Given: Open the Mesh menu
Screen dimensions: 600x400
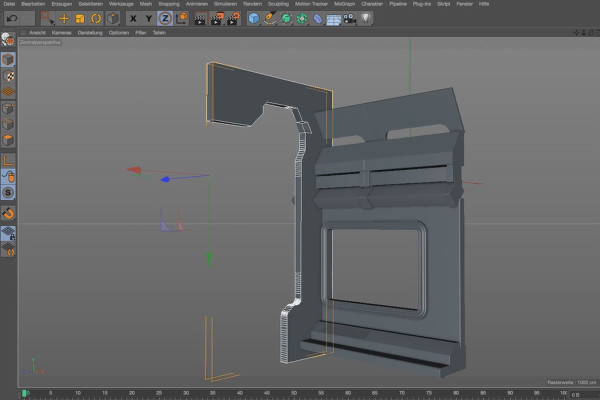Looking at the screenshot, I should [x=145, y=4].
